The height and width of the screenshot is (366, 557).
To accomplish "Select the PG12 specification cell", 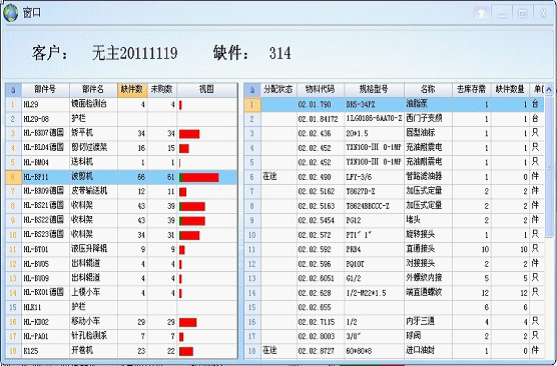I will click(374, 221).
